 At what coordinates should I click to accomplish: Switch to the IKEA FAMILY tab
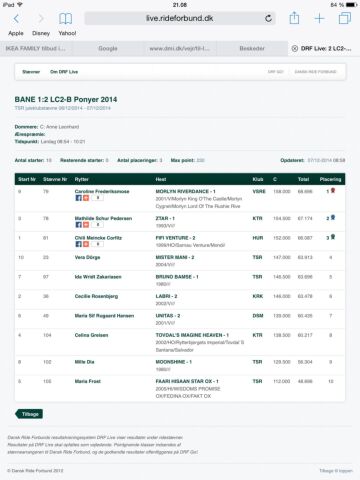(x=36, y=48)
